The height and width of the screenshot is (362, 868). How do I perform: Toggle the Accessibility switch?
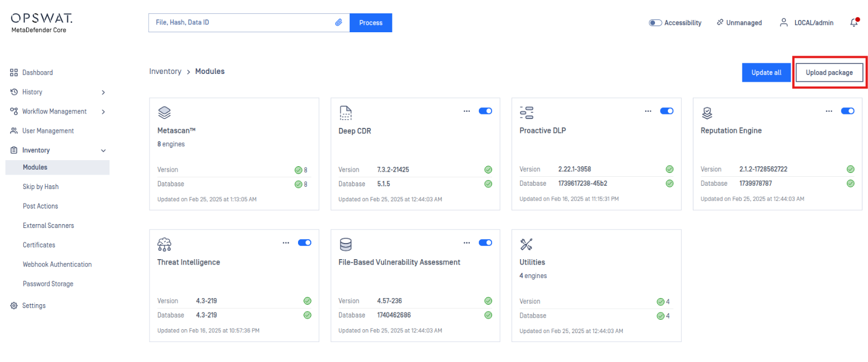[656, 23]
